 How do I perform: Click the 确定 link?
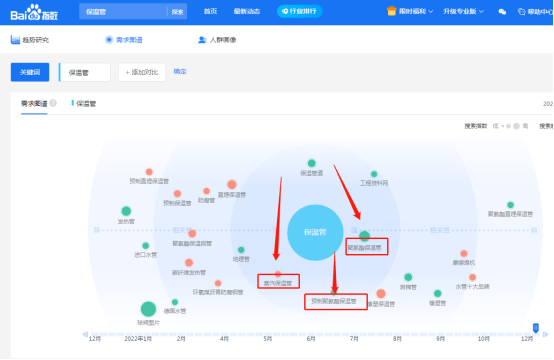point(180,71)
